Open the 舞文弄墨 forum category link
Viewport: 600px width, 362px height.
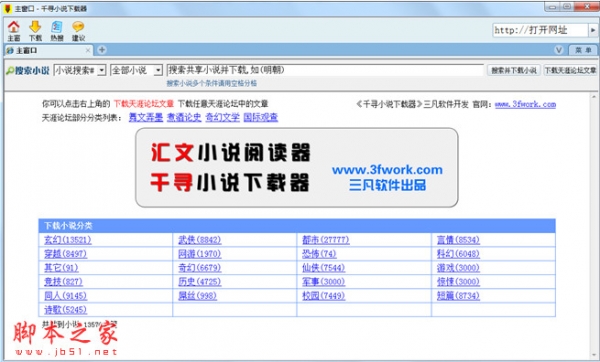point(146,117)
